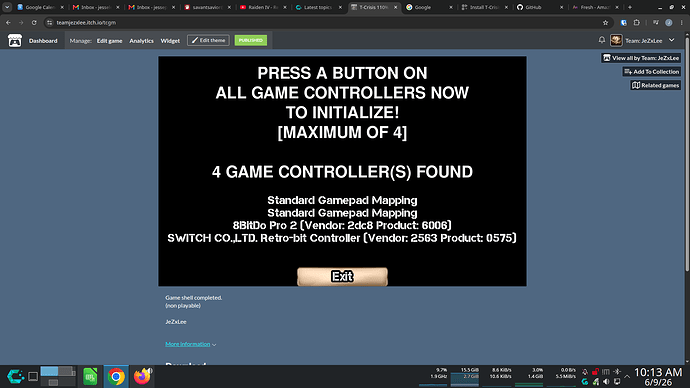Open the Team: JeZxLee avatar
Viewport: 690px width, 388px height.
pyautogui.click(x=616, y=40)
